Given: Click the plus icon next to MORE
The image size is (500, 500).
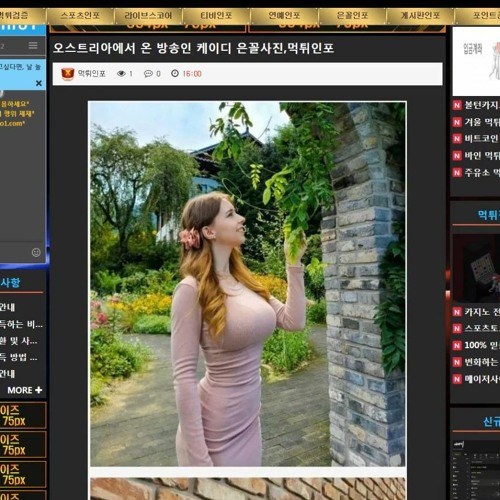Looking at the screenshot, I should click(x=39, y=390).
